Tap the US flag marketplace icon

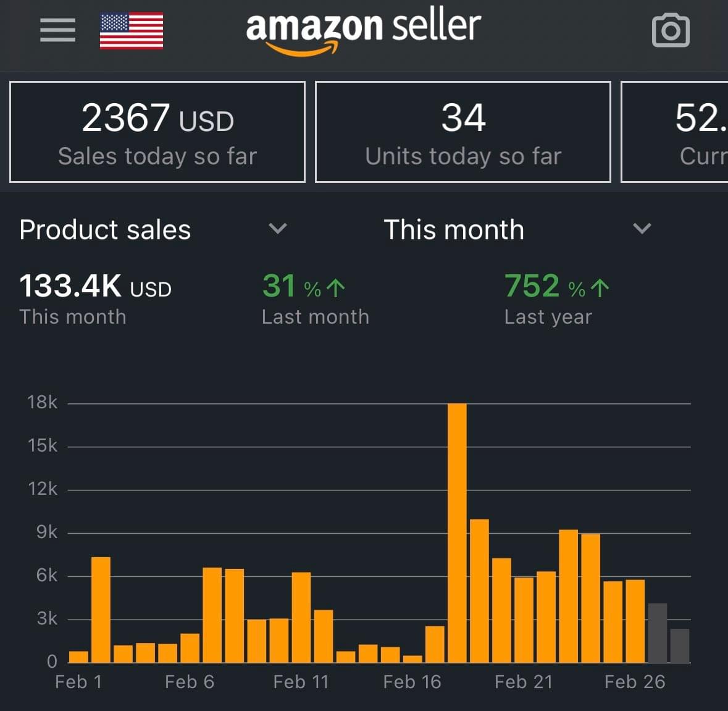pyautogui.click(x=132, y=31)
